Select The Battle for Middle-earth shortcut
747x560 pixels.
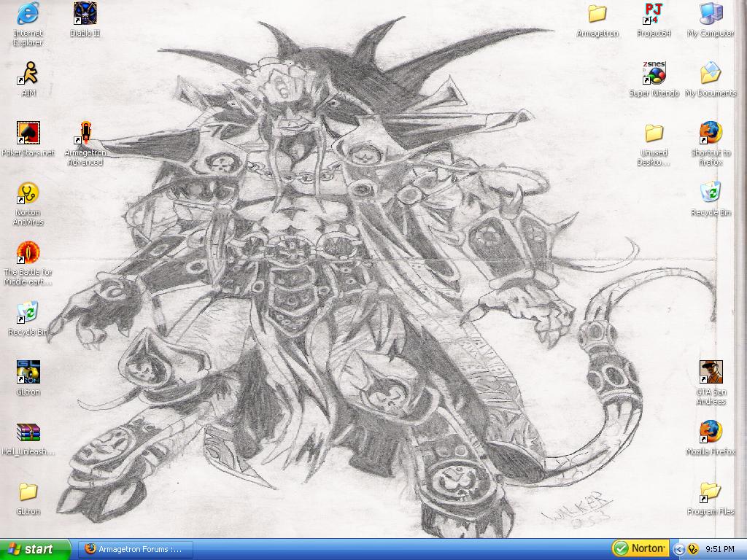(28, 254)
